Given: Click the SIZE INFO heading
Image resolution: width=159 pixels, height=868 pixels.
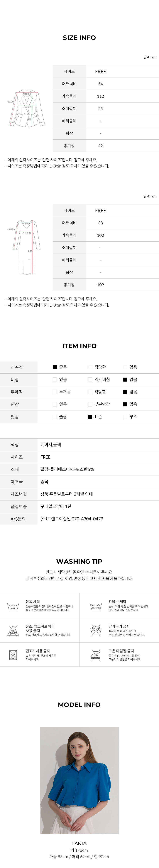Looking at the screenshot, I should point(79,38).
